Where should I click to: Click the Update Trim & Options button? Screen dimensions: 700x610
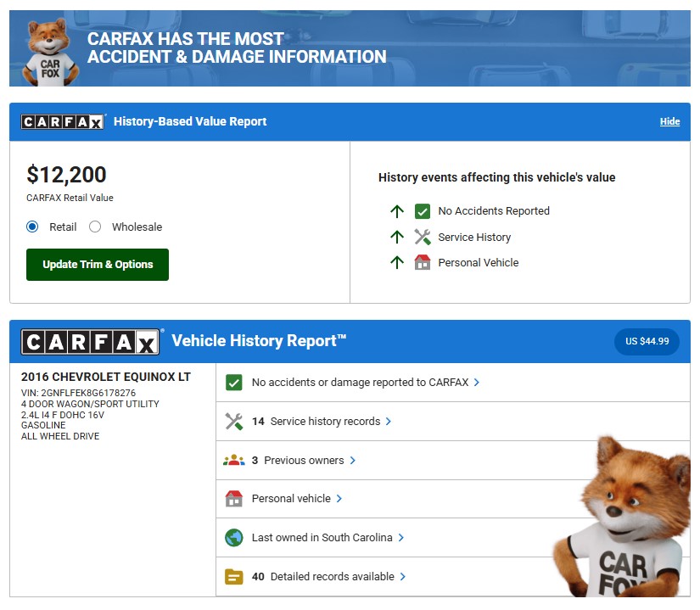pos(98,265)
